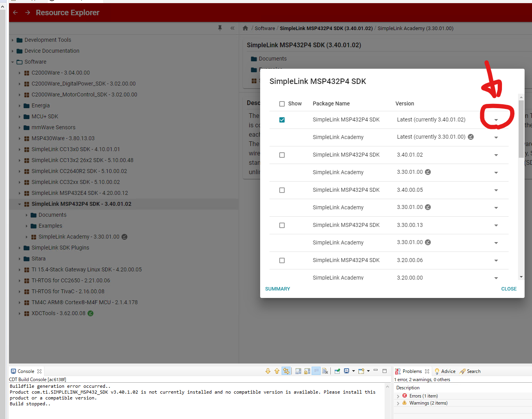Open Display Selected Console dropdown arrow
The image size is (532, 419).
(353, 371)
